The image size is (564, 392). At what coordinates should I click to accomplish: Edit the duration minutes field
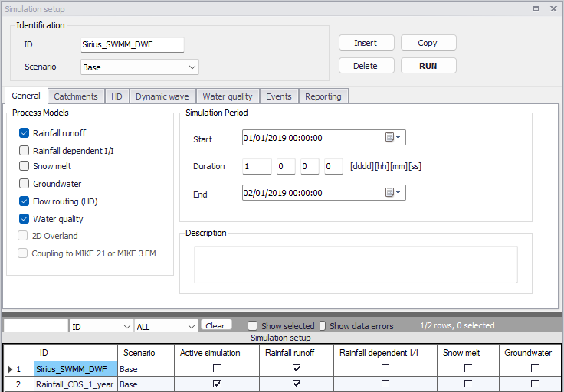click(310, 166)
